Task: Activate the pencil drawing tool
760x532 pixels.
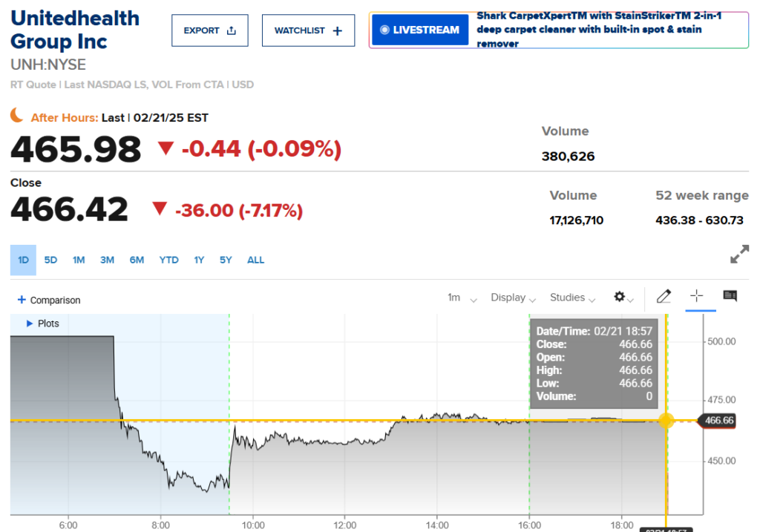Action: (x=664, y=295)
